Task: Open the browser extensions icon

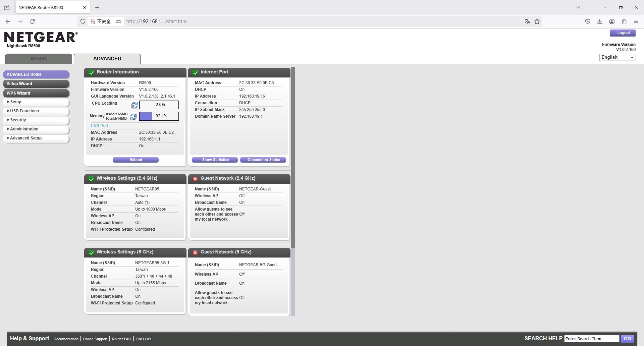Action: pos(624,21)
